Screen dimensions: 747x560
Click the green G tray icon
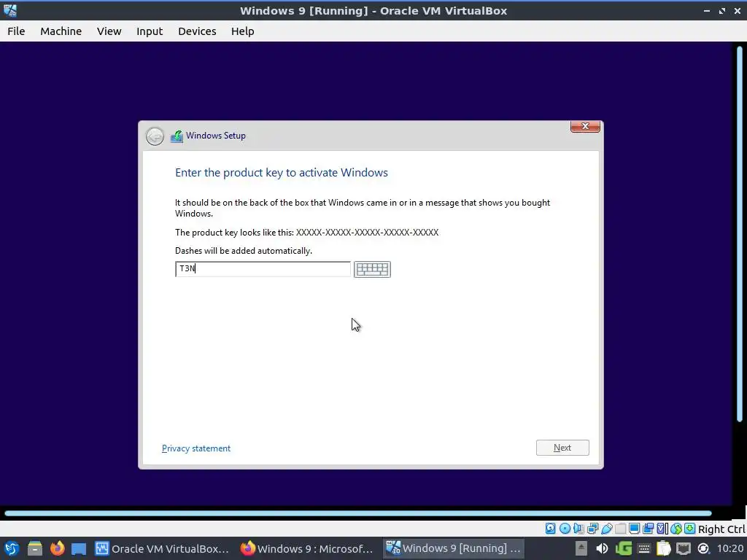(x=624, y=548)
